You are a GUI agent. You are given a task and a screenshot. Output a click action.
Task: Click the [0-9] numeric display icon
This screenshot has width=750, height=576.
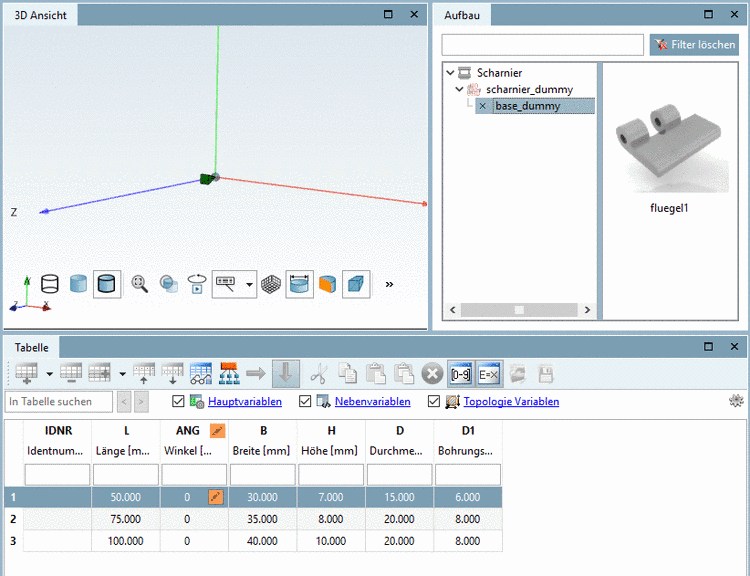pyautogui.click(x=461, y=373)
